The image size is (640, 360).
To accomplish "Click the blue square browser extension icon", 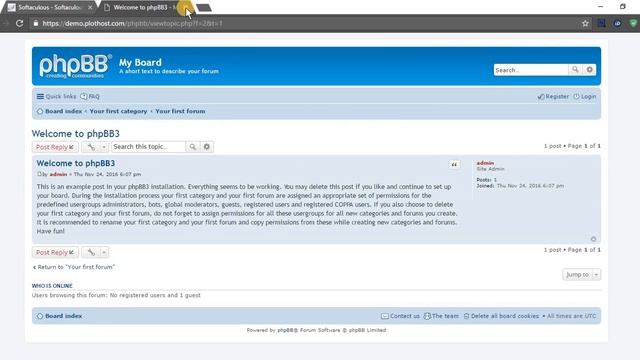I will [601, 23].
